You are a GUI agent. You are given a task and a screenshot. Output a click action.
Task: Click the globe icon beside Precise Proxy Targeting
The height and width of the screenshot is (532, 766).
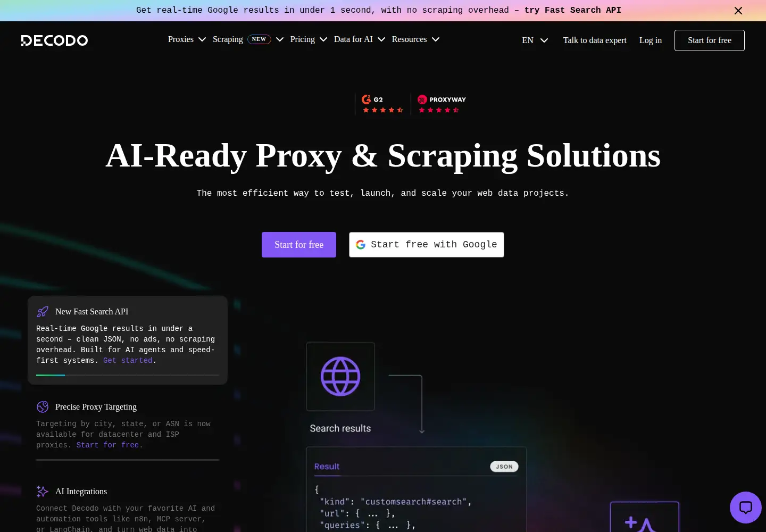[43, 407]
